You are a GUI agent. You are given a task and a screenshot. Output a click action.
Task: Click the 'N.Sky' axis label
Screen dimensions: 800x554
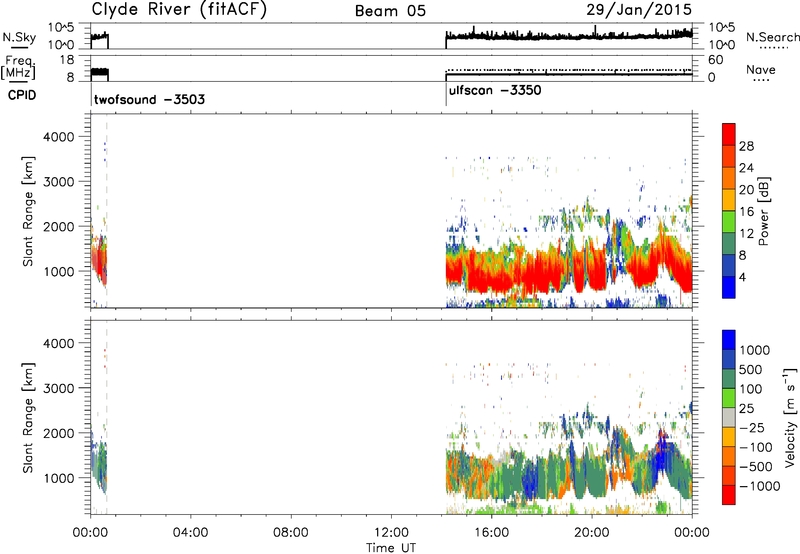click(19, 37)
